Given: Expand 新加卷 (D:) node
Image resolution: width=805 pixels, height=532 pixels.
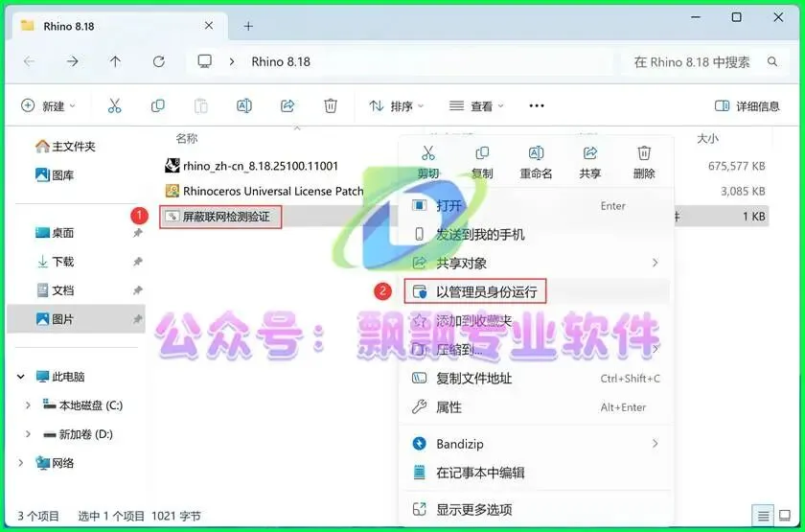Looking at the screenshot, I should click(x=28, y=434).
